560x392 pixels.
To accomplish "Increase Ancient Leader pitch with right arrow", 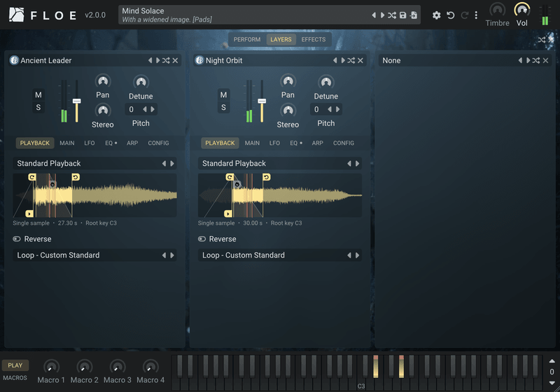I will click(153, 109).
